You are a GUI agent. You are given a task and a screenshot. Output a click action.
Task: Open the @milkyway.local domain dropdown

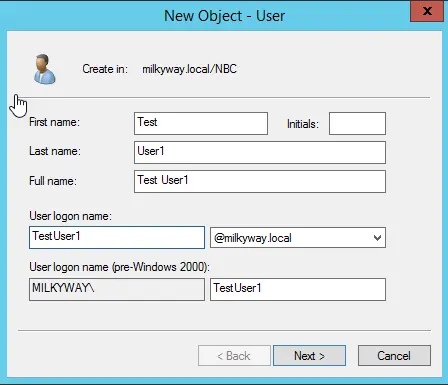298,238
